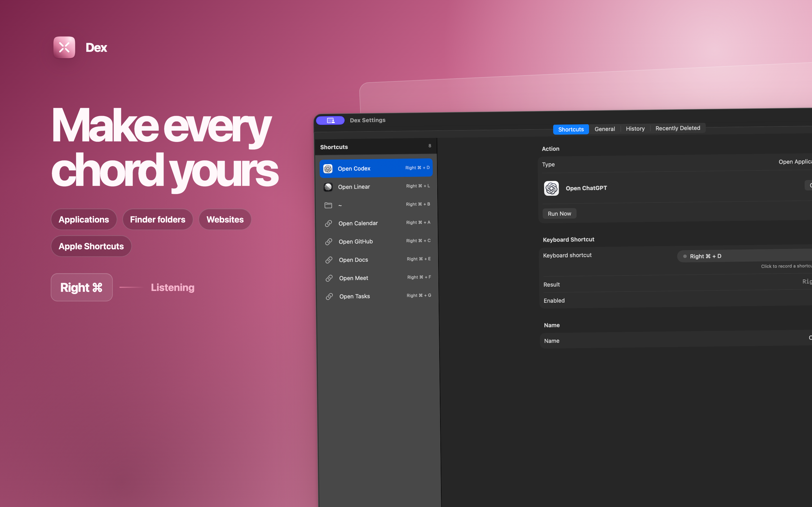Open the Recently Deleted tab
The height and width of the screenshot is (507, 812).
click(678, 128)
